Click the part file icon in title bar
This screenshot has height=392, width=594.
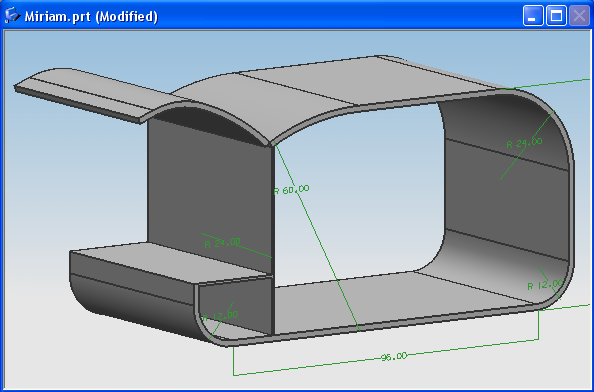pyautogui.click(x=12, y=16)
